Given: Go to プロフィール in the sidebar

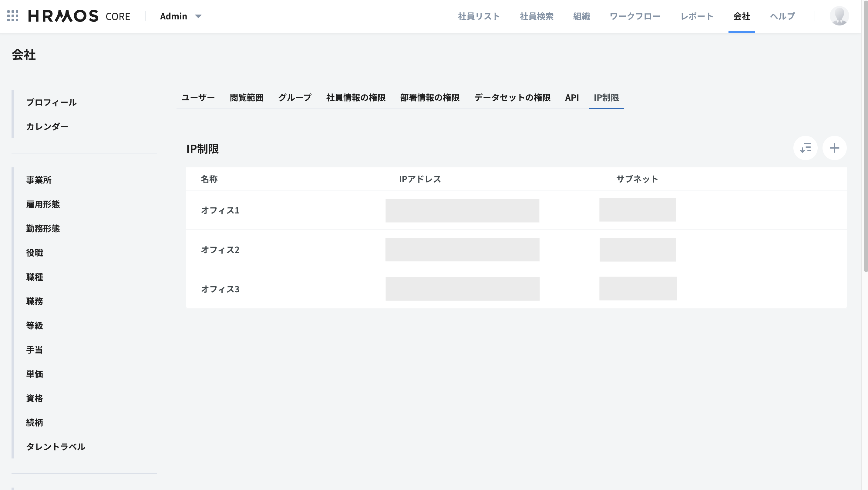Looking at the screenshot, I should 51,102.
